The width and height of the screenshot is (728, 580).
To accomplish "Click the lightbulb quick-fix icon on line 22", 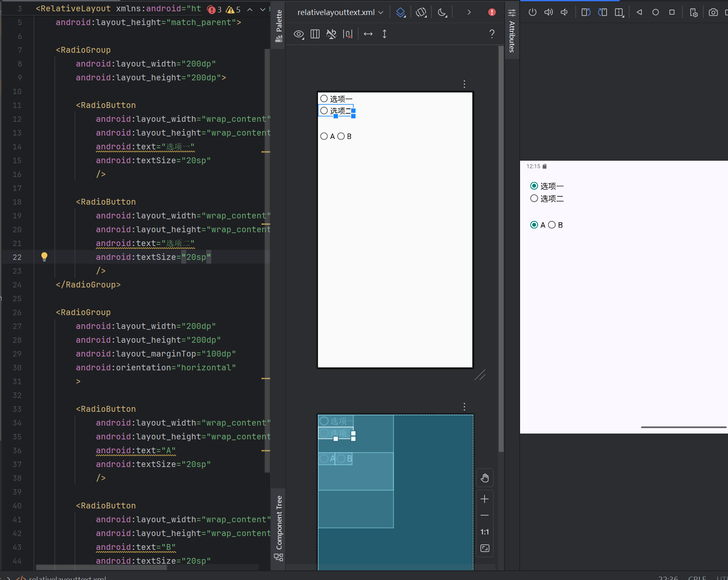I will point(44,257).
